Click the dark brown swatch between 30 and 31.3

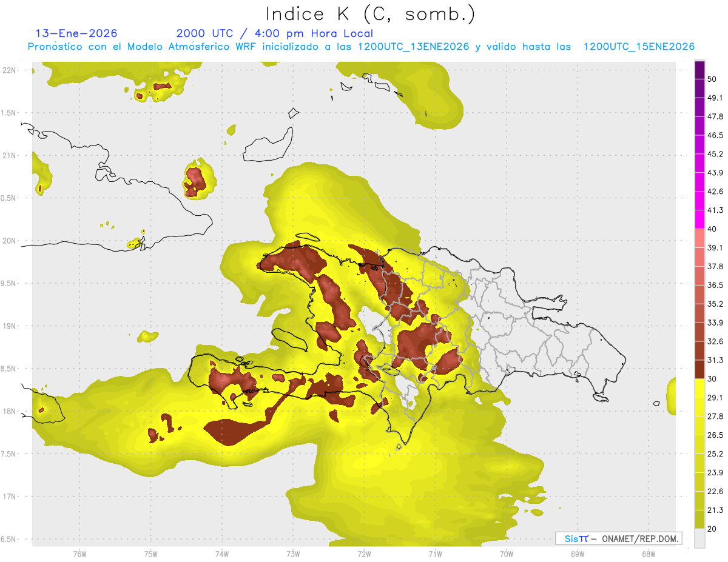699,369
